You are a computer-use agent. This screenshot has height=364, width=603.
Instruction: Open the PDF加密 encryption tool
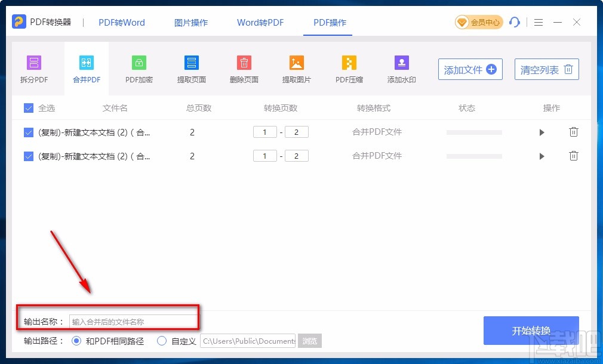139,67
